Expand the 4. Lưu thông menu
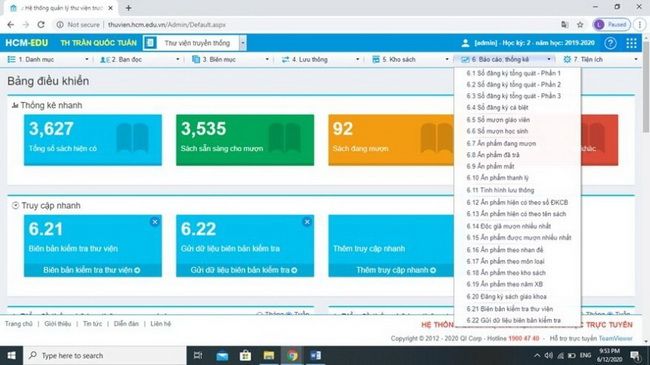The height and width of the screenshot is (365, 650). [320, 59]
